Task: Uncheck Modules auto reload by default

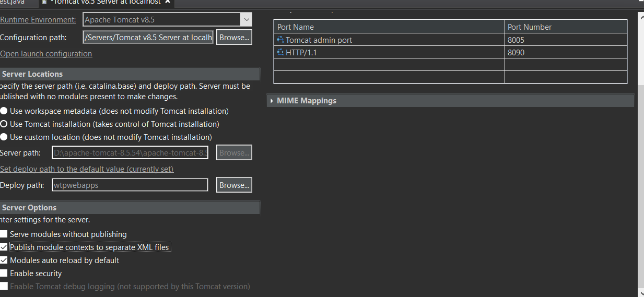Action: coord(4,260)
